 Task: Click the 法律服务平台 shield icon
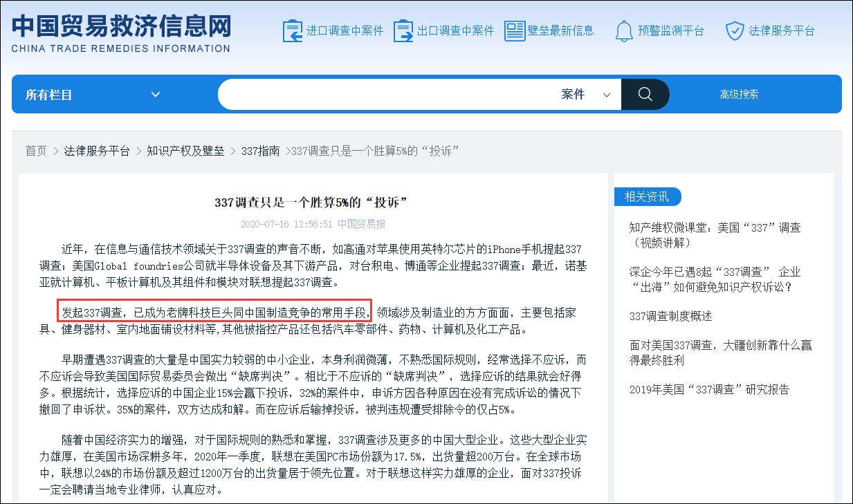[734, 30]
